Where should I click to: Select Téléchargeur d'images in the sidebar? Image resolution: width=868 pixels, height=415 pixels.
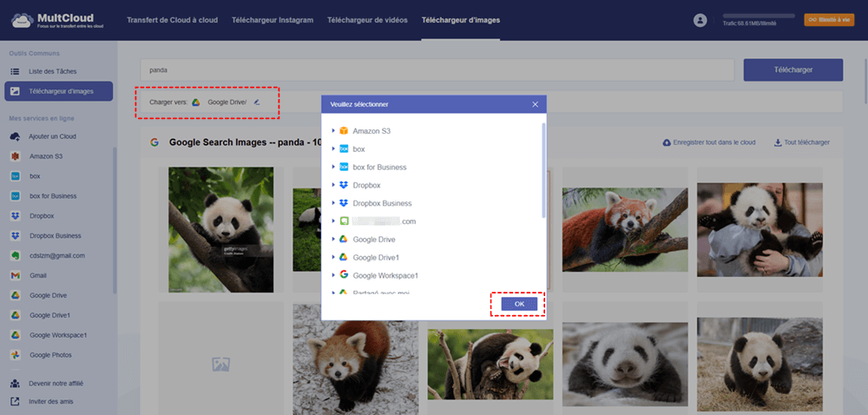59,91
